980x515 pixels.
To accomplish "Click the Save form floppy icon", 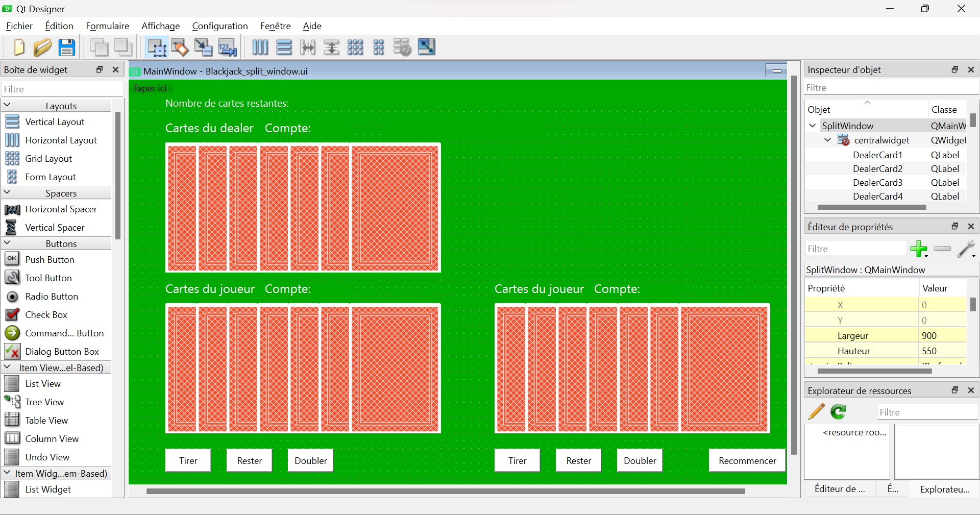I will coord(67,47).
